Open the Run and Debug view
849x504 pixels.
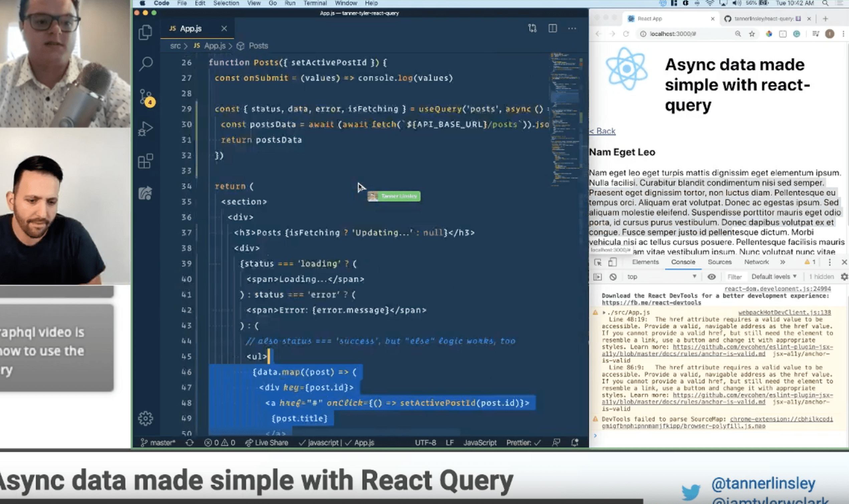pos(145,129)
